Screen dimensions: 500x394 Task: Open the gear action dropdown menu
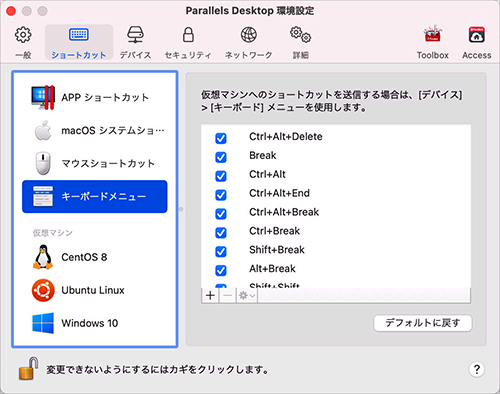tap(247, 295)
